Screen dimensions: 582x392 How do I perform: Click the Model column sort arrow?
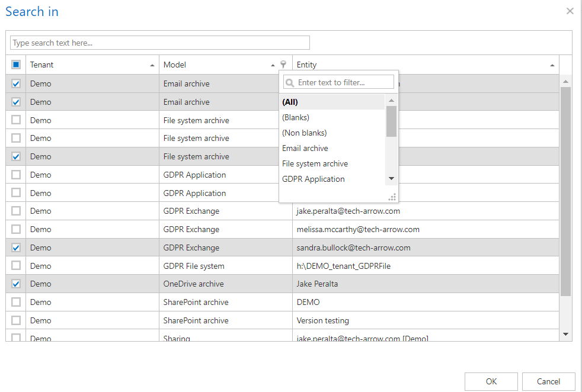273,65
